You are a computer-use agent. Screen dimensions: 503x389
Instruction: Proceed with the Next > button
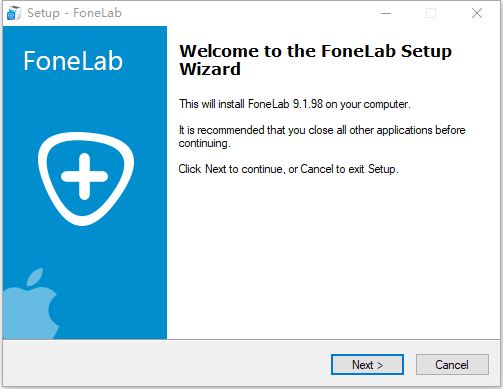[x=367, y=365]
